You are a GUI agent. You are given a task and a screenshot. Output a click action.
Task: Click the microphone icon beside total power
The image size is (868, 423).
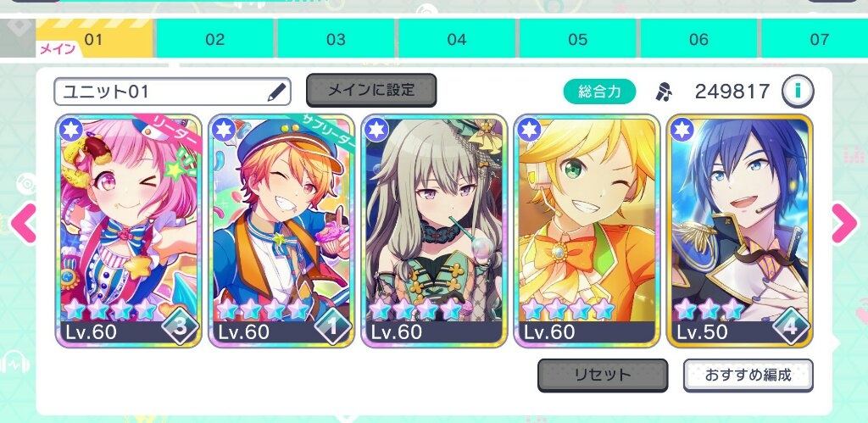(663, 92)
